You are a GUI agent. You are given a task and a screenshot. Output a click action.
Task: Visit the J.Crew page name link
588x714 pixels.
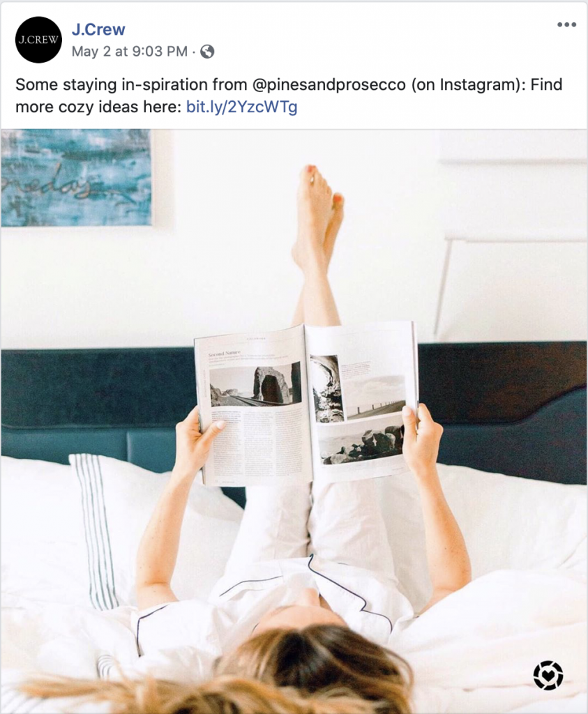(98, 29)
